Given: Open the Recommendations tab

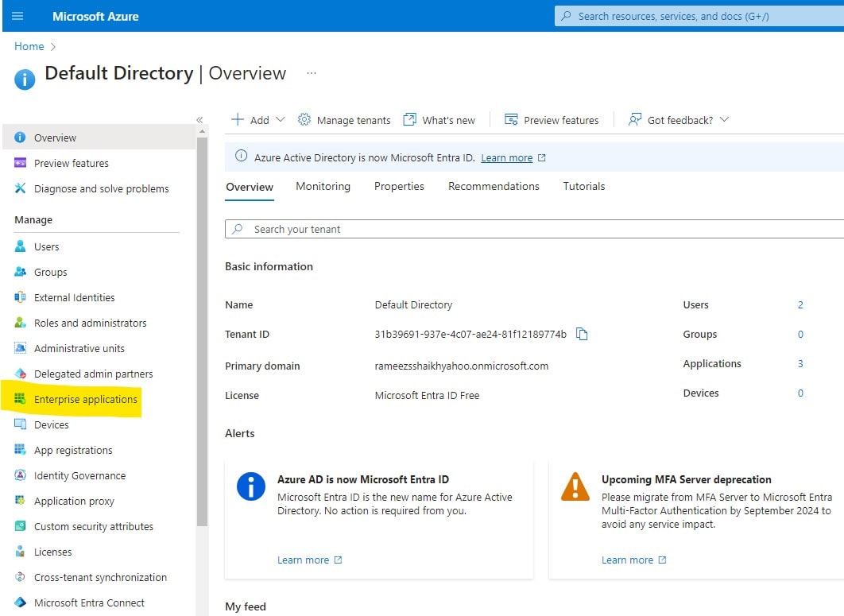Looking at the screenshot, I should 494,186.
